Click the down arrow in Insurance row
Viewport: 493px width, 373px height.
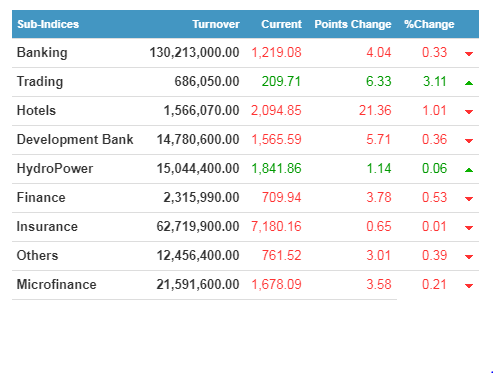tap(469, 228)
